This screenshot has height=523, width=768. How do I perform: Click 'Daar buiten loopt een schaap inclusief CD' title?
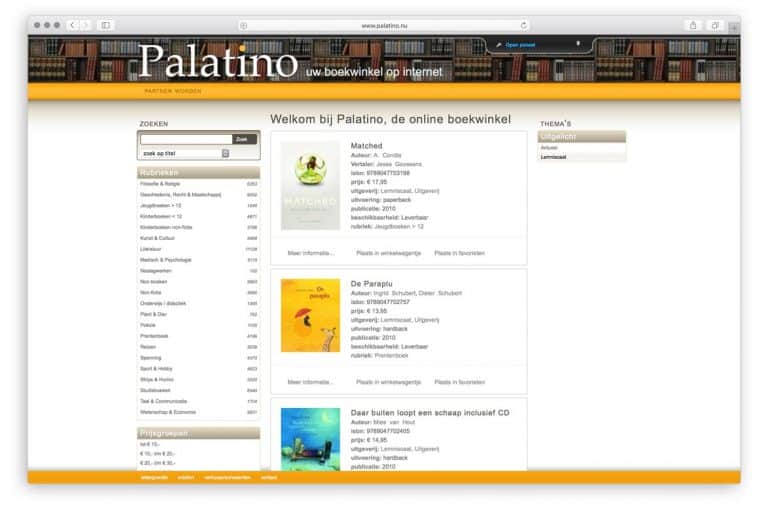430,413
